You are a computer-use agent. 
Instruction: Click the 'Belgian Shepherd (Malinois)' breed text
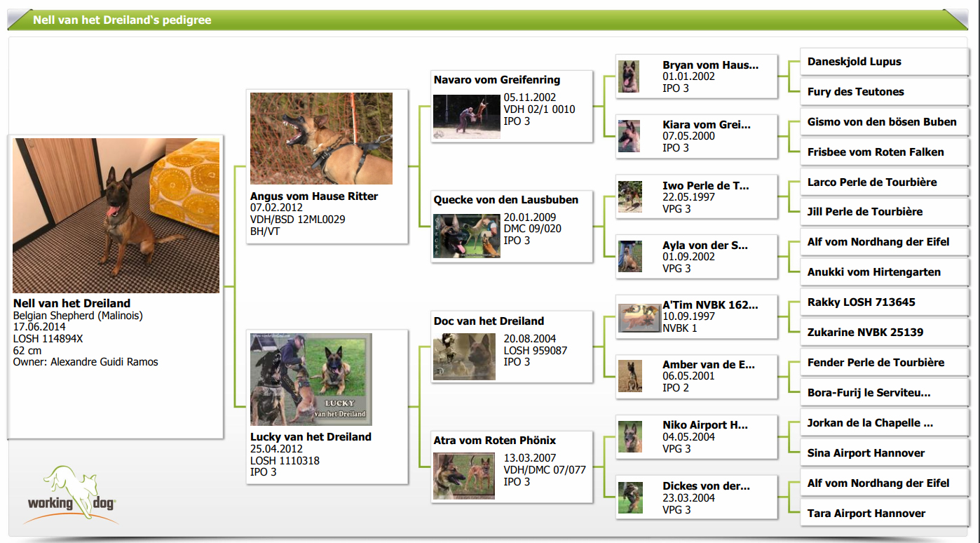(78, 316)
